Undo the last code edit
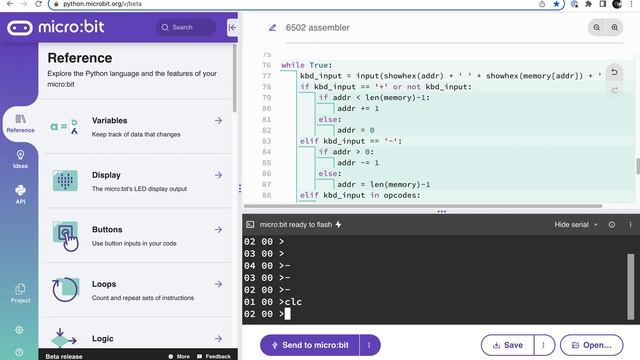Screen dimensions: 640x360 point(614,72)
